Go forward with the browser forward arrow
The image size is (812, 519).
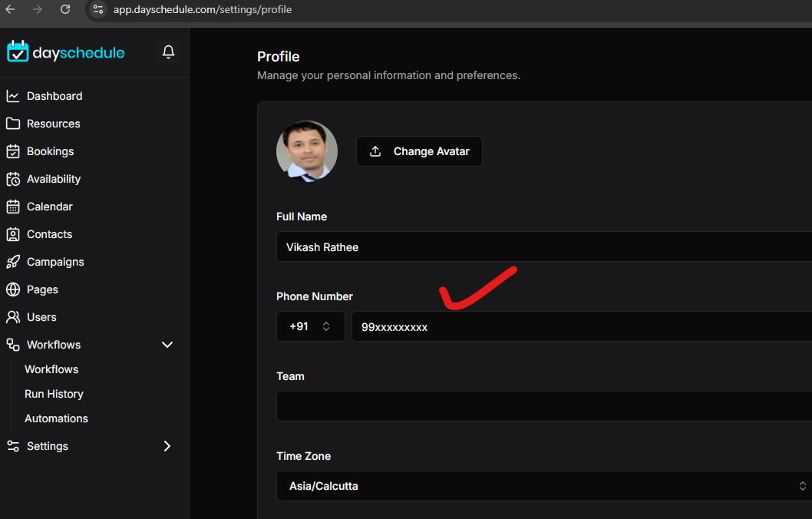pyautogui.click(x=38, y=9)
